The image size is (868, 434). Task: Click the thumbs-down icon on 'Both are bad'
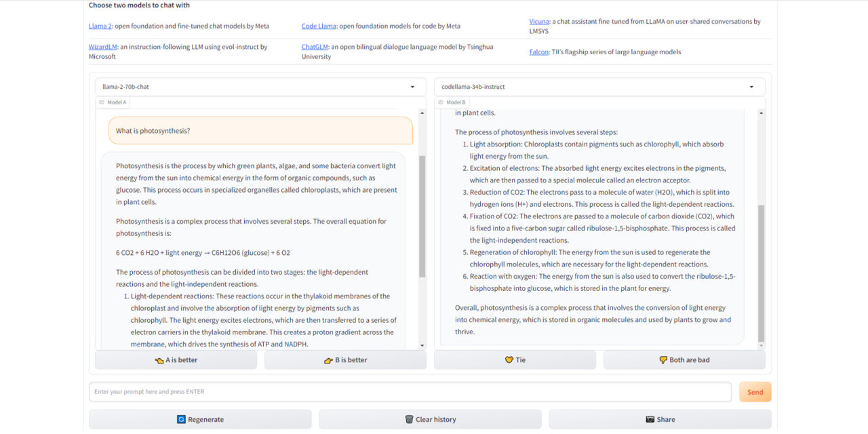(663, 360)
